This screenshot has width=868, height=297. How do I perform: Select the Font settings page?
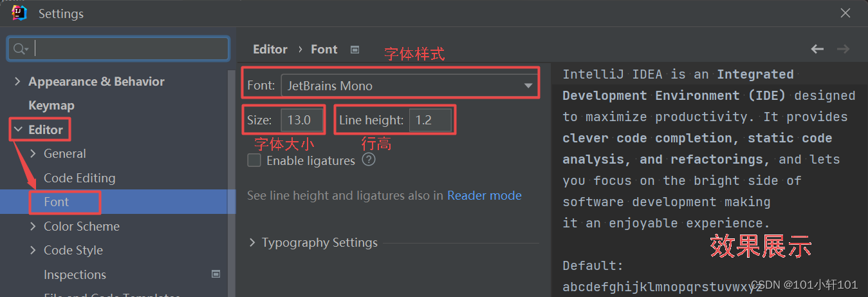(56, 202)
